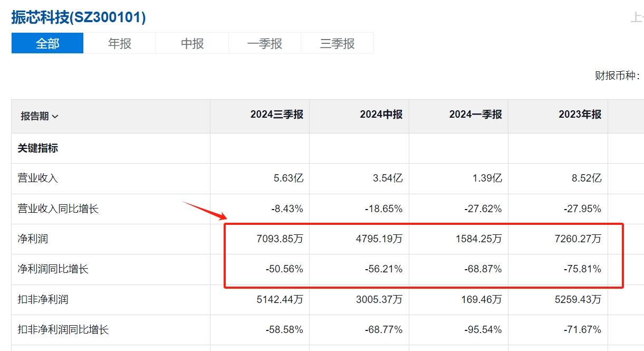
Task: Click the 扣非净利润 row label
Action: point(43,300)
